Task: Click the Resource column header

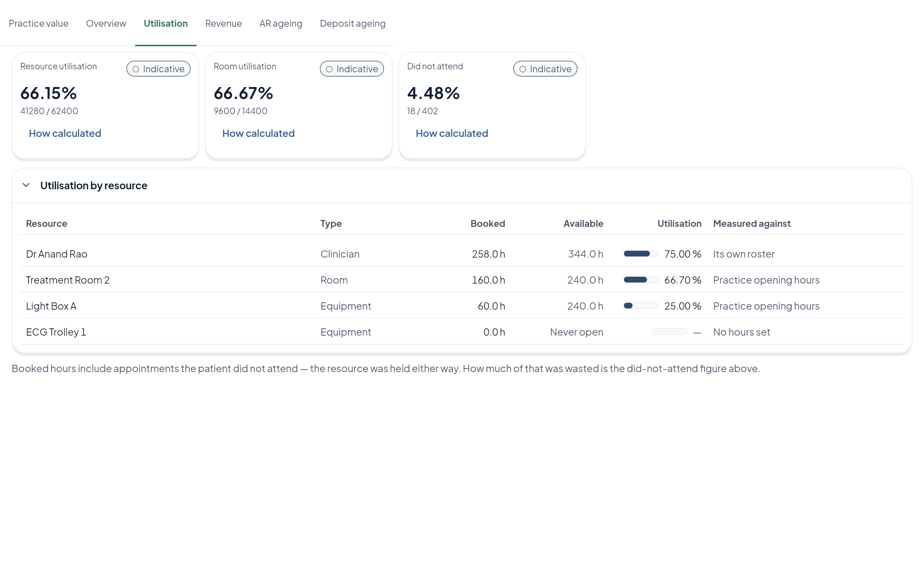Action: (47, 224)
